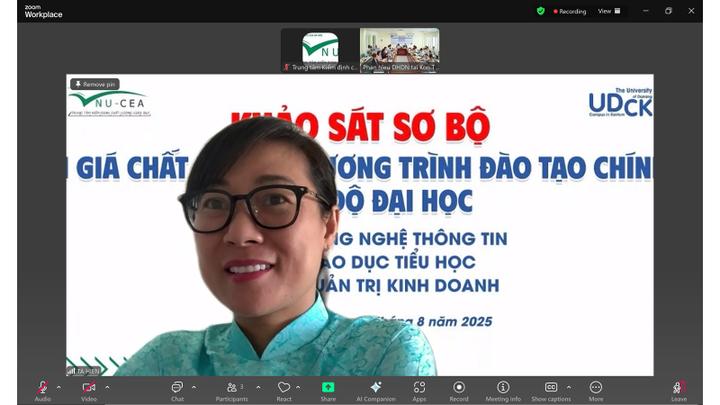Restore down the Zoom window
The height and width of the screenshot is (405, 720).
click(668, 11)
